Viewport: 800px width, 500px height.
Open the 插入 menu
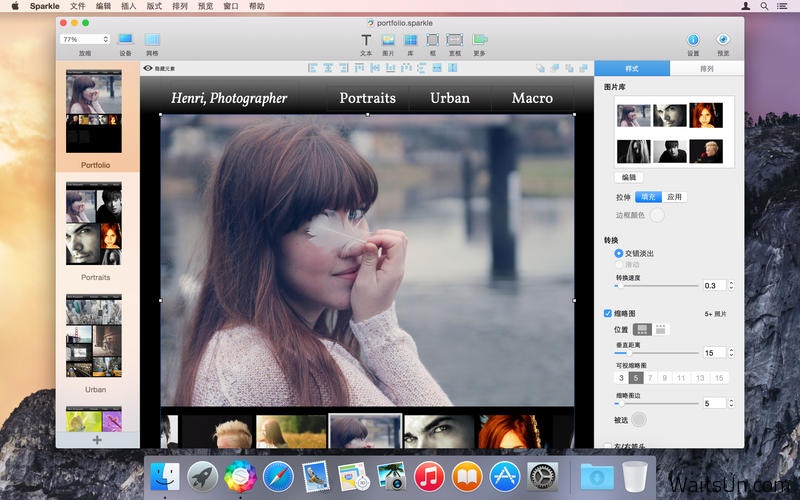pos(129,6)
